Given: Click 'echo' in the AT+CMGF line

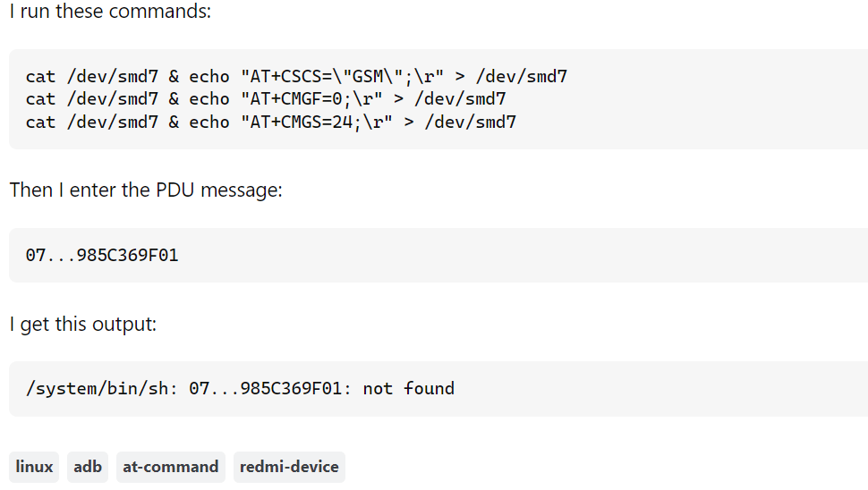Looking at the screenshot, I should point(209,99).
